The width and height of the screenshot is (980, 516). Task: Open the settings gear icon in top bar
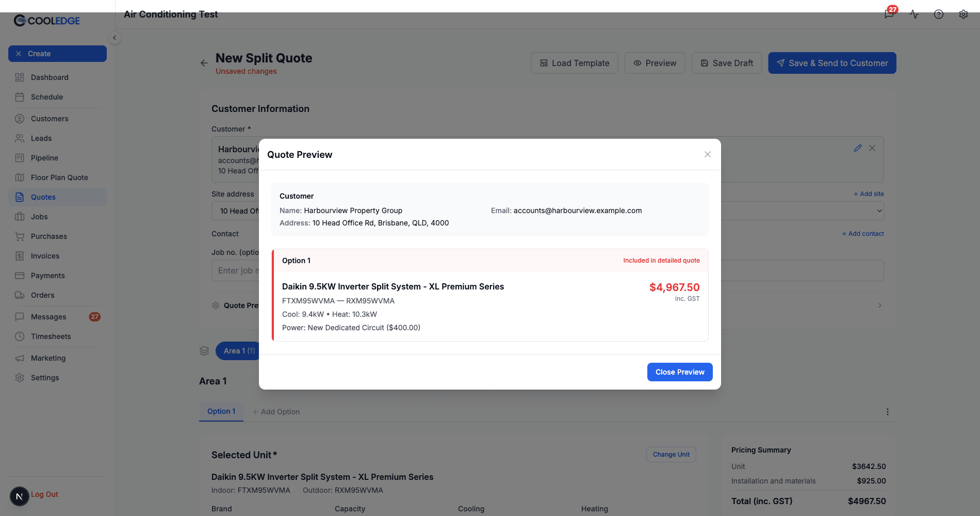click(x=963, y=14)
